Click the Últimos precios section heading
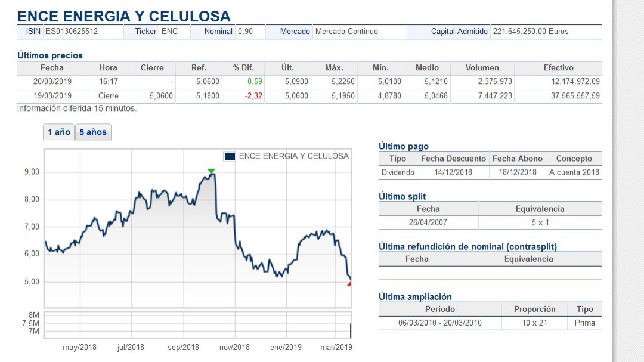Viewport: 644px width, 362px height. click(x=50, y=55)
